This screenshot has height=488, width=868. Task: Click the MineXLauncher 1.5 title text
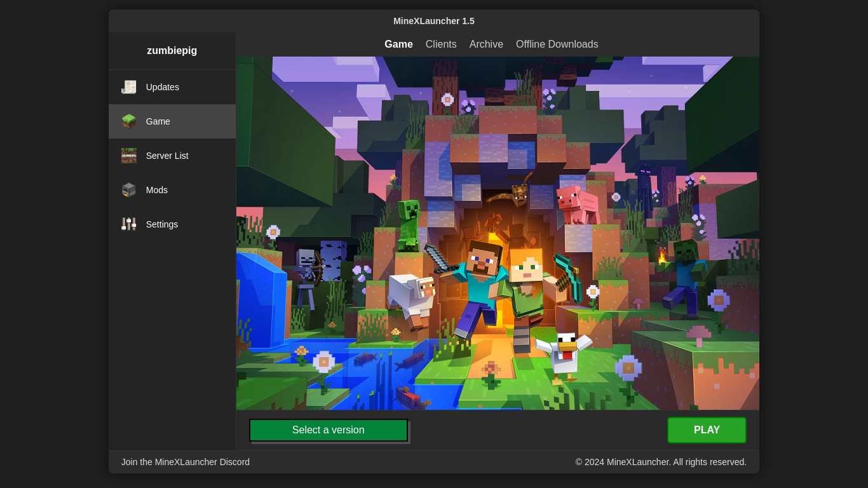[x=434, y=21]
